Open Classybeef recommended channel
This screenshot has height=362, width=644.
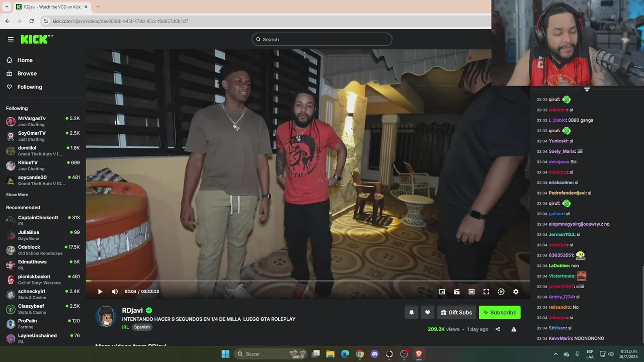click(x=43, y=309)
